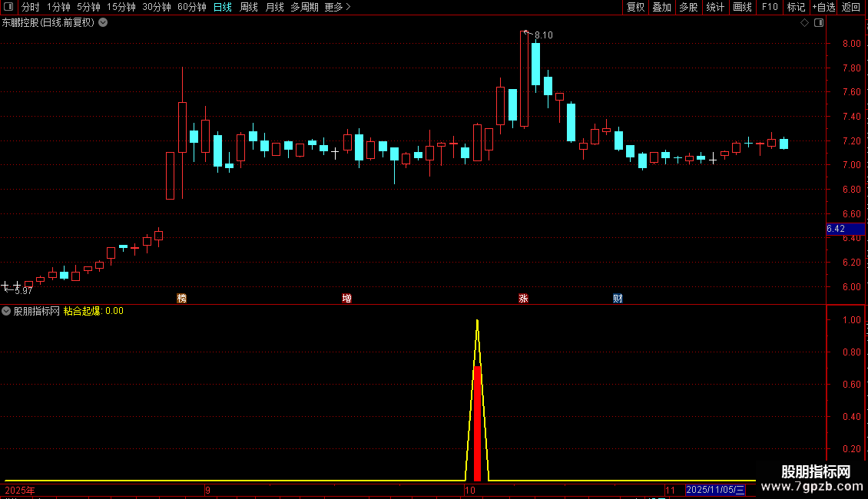The image size is (868, 499).
Task: Open the 财 event marker
Action: point(618,298)
